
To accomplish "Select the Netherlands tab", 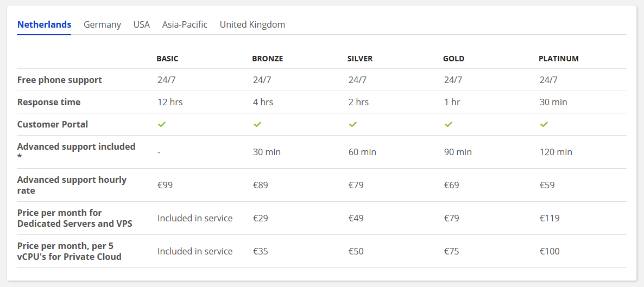I will point(45,24).
